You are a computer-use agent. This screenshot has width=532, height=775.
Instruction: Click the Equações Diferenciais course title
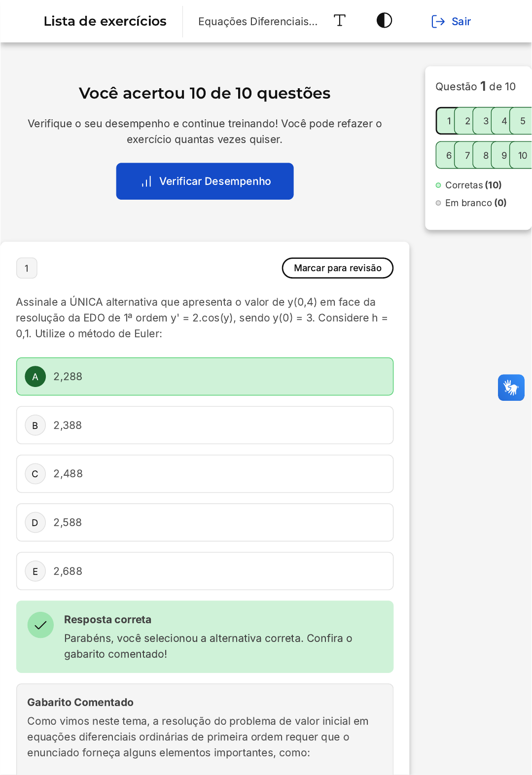point(257,22)
